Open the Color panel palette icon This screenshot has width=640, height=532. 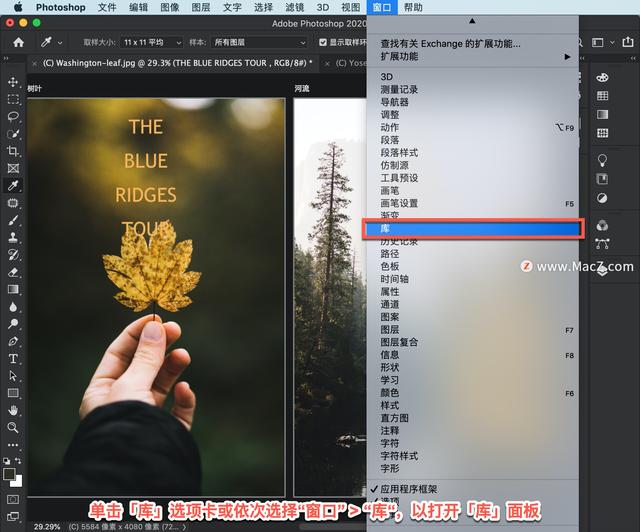(x=603, y=77)
